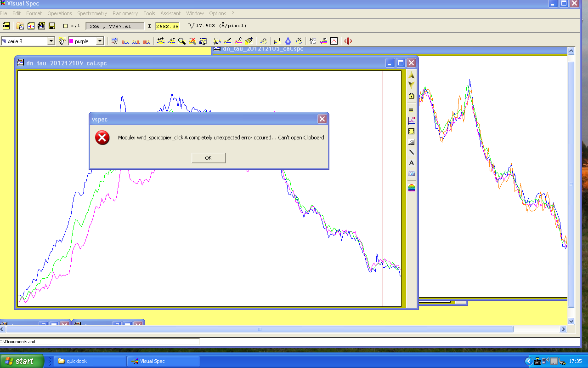This screenshot has width=588, height=368.
Task: Toggle the padlock lock icon
Action: (x=411, y=96)
